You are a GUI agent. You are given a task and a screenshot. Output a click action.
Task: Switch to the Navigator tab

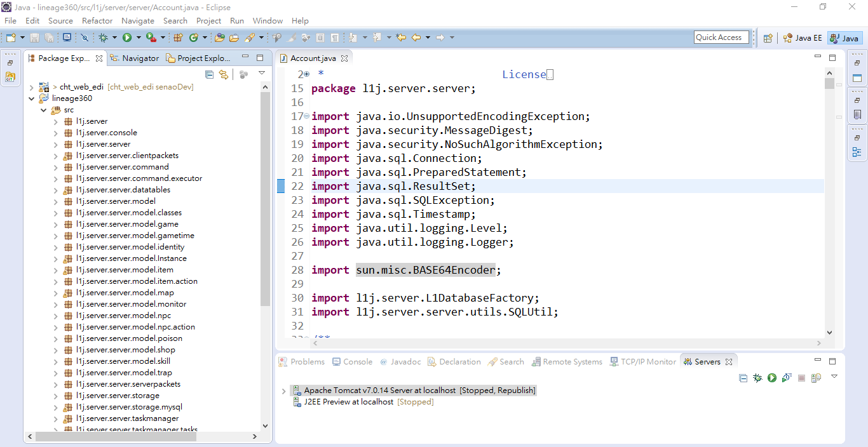point(135,58)
